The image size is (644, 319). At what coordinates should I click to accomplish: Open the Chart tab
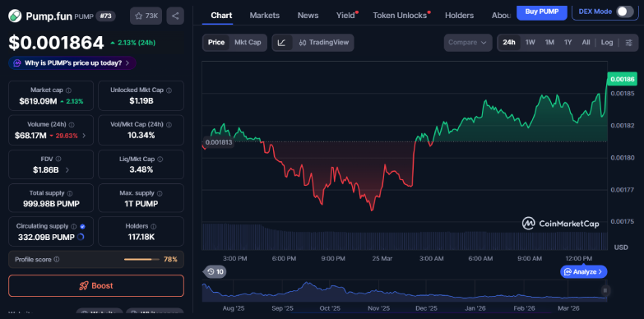click(221, 15)
